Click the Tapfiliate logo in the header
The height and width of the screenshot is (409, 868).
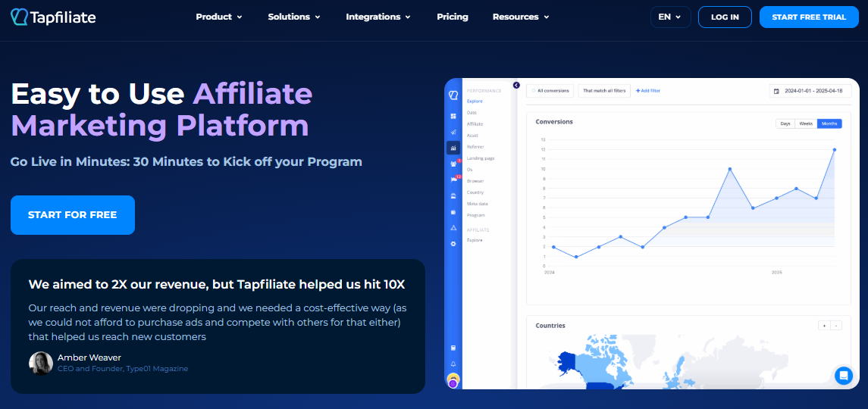[53, 17]
